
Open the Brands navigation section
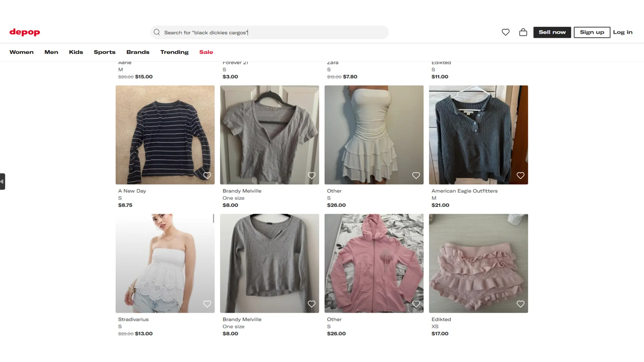(138, 52)
